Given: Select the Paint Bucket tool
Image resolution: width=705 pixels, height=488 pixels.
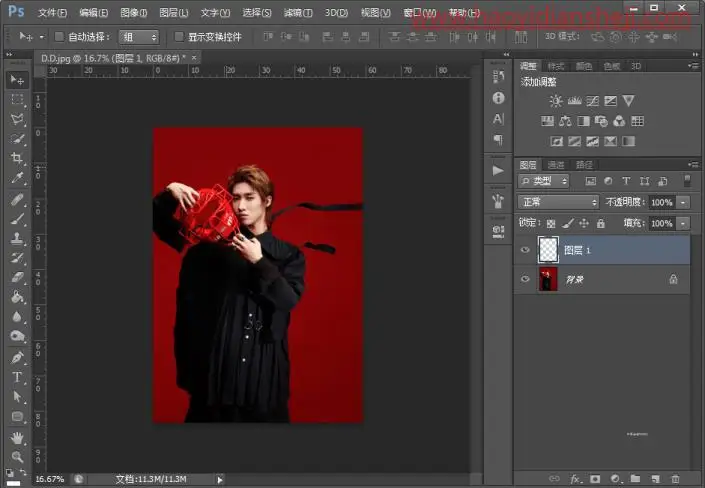Looking at the screenshot, I should tap(17, 297).
